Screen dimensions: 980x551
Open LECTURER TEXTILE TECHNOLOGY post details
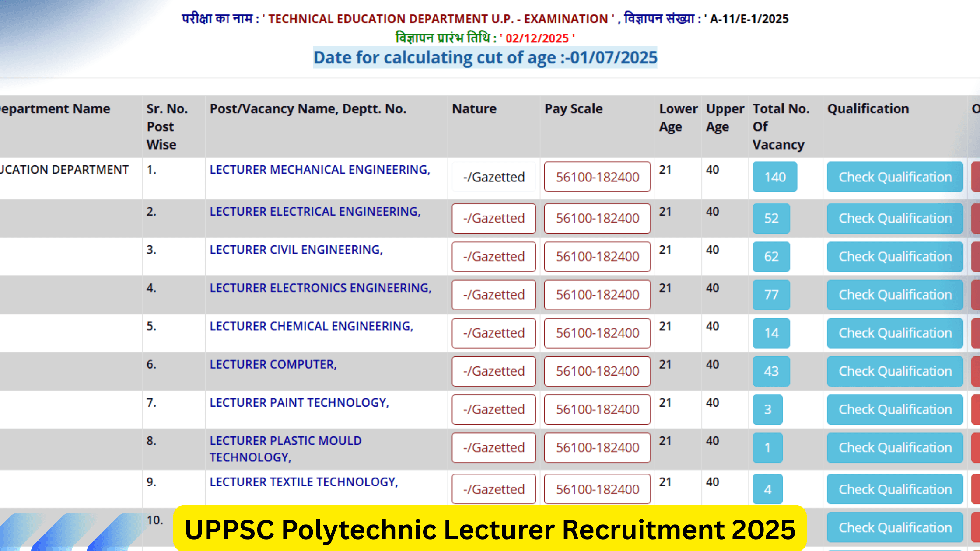[x=304, y=482]
